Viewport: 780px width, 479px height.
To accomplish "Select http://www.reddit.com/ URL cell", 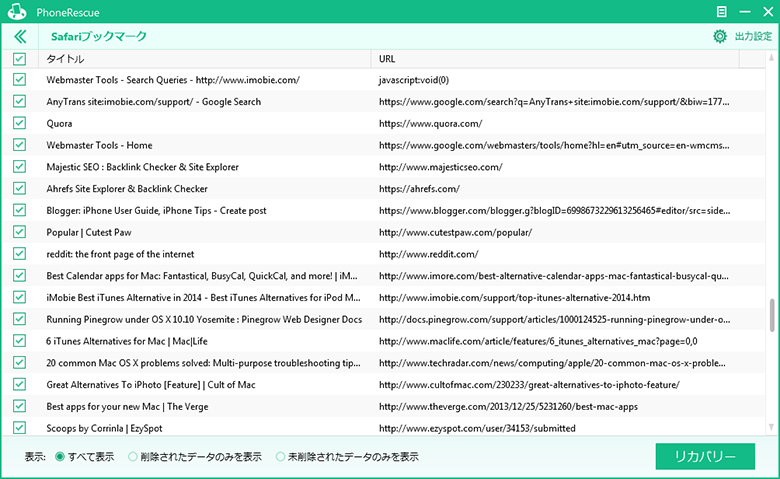I will [x=428, y=254].
